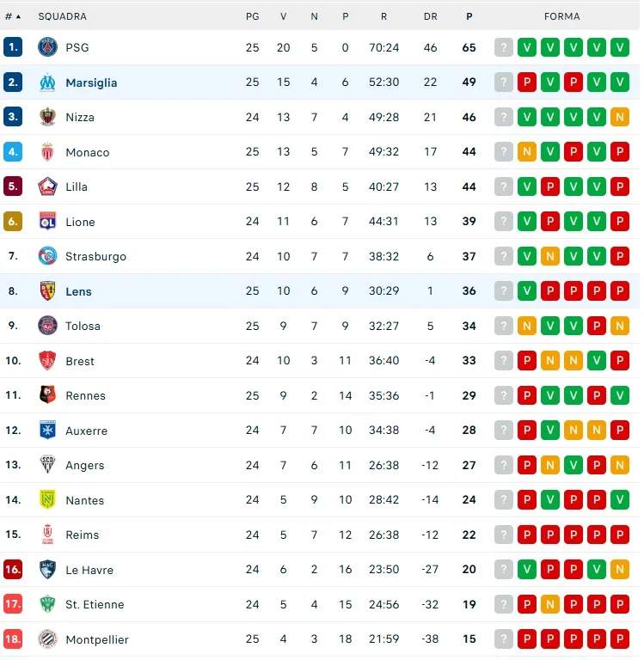Open the Nizza team name link
Viewport: 644px width, 660px height.
click(80, 117)
